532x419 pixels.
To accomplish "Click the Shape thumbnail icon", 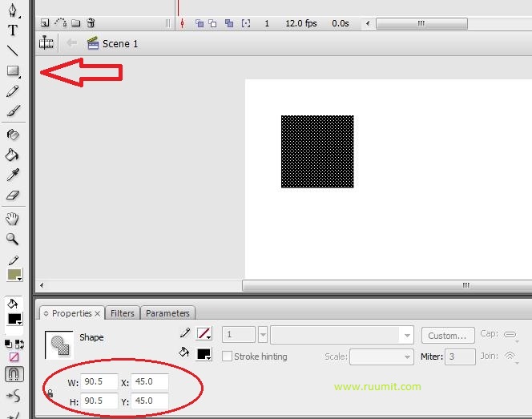I will coord(59,344).
